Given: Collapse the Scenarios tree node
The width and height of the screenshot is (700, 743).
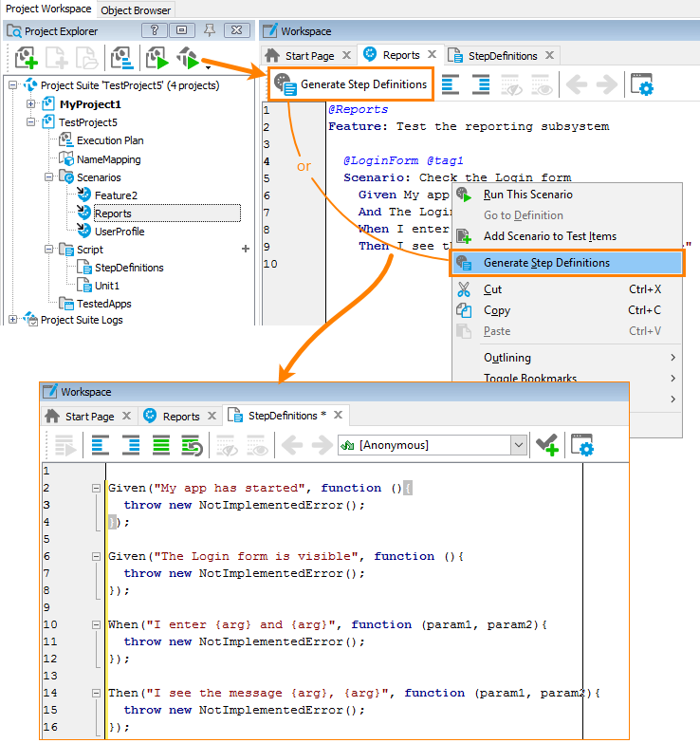Looking at the screenshot, I should click(x=49, y=177).
